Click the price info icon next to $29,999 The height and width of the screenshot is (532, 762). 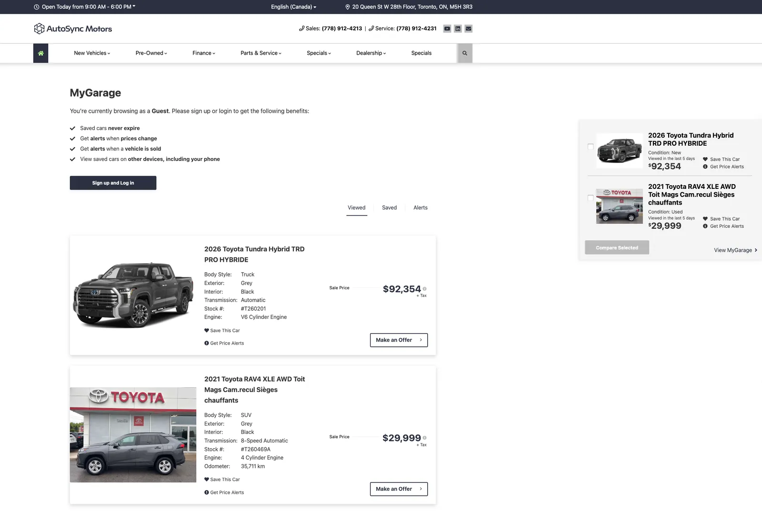[425, 438]
